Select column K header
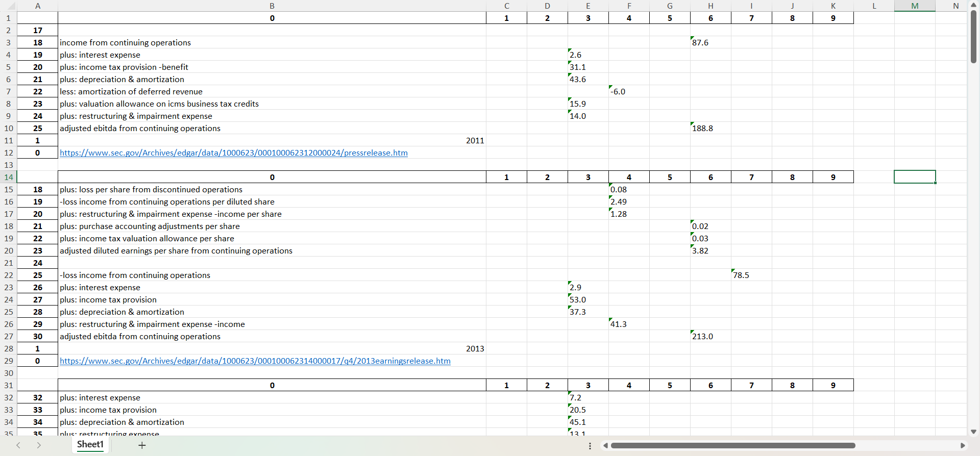The height and width of the screenshot is (456, 980). point(833,6)
